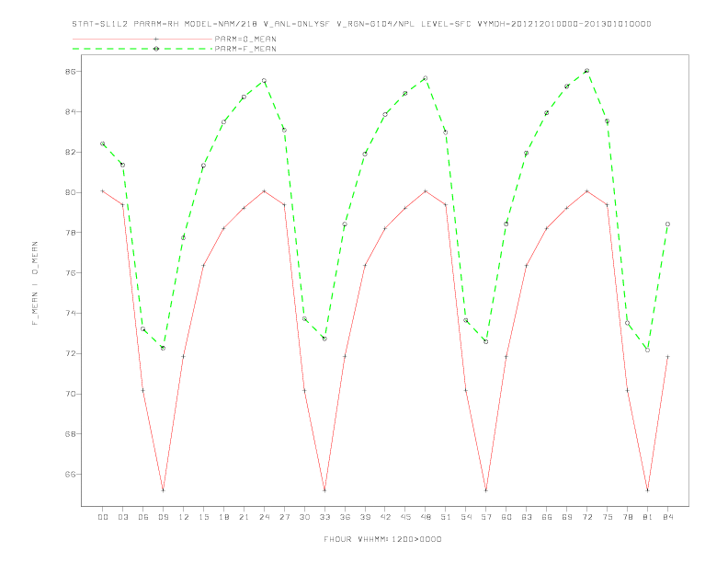Click y-axis tick label 86
The image size is (728, 563).
(71, 72)
